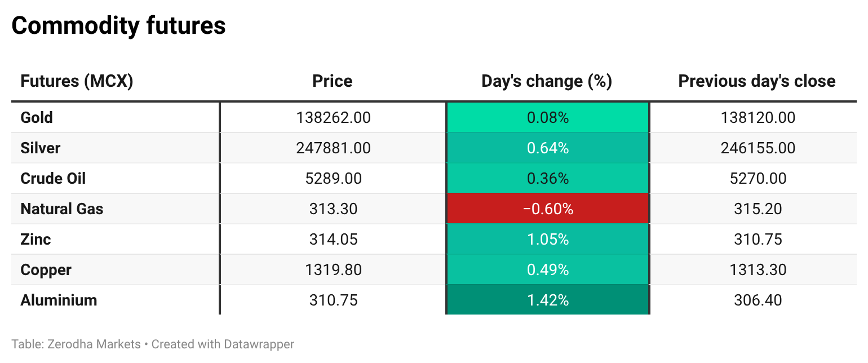Click the Zerodha Markets source text
Viewport: 868px width, 363px height.
point(92,344)
